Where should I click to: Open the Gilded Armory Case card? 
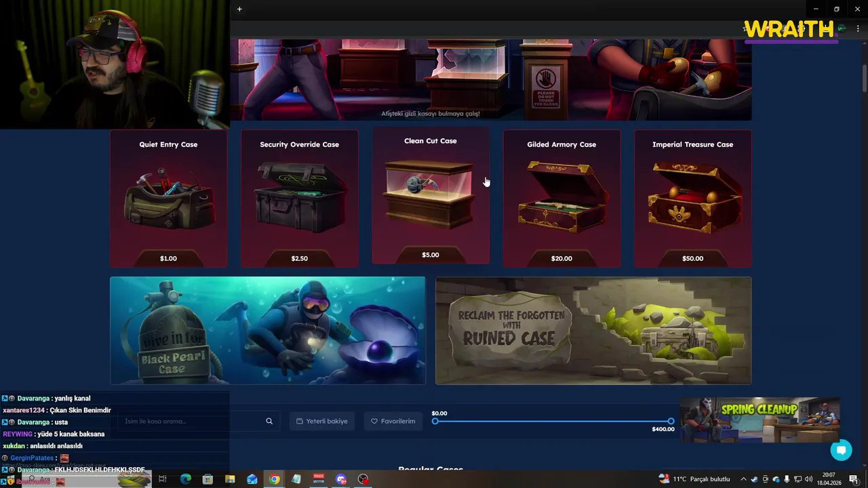click(561, 199)
